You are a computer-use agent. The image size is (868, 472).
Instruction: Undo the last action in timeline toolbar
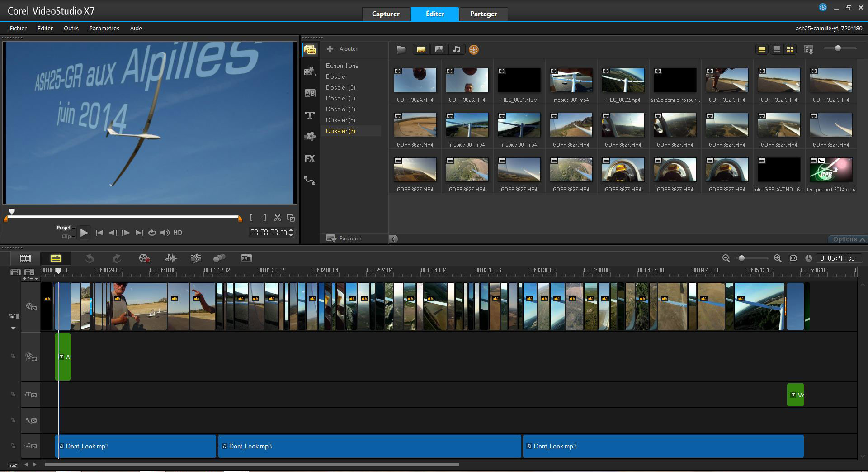pyautogui.click(x=90, y=258)
